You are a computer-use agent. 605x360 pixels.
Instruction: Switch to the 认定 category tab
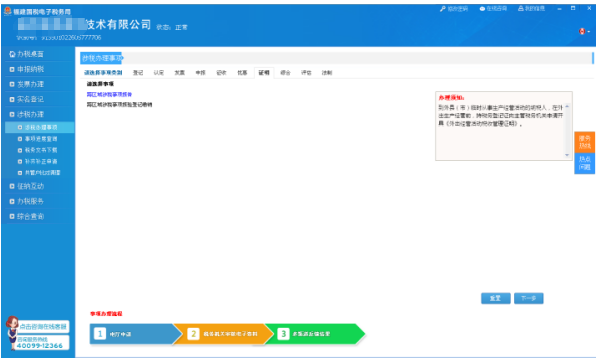click(x=159, y=73)
